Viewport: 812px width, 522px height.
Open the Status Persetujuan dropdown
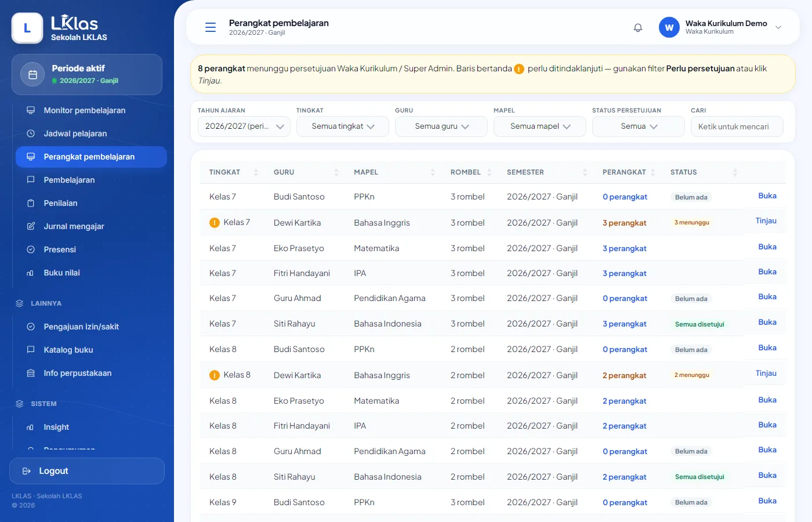639,126
